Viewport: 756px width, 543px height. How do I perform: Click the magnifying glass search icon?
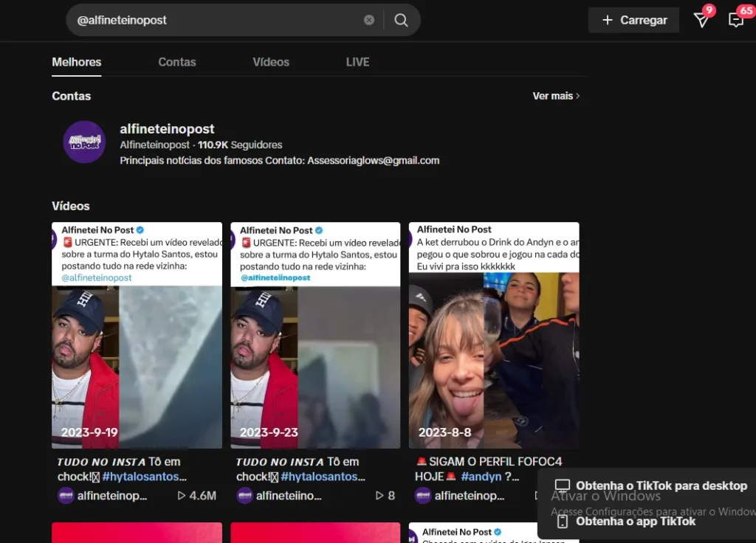coord(401,20)
